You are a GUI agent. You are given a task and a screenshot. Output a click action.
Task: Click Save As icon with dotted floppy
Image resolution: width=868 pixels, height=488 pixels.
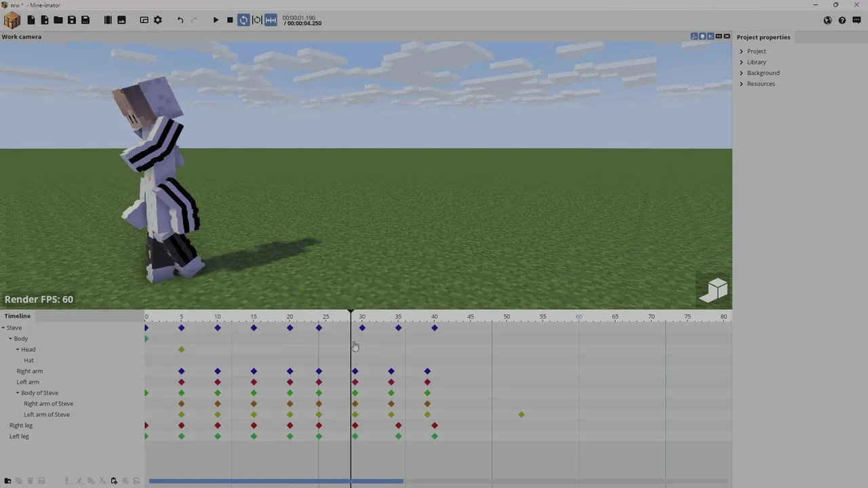[x=85, y=20]
